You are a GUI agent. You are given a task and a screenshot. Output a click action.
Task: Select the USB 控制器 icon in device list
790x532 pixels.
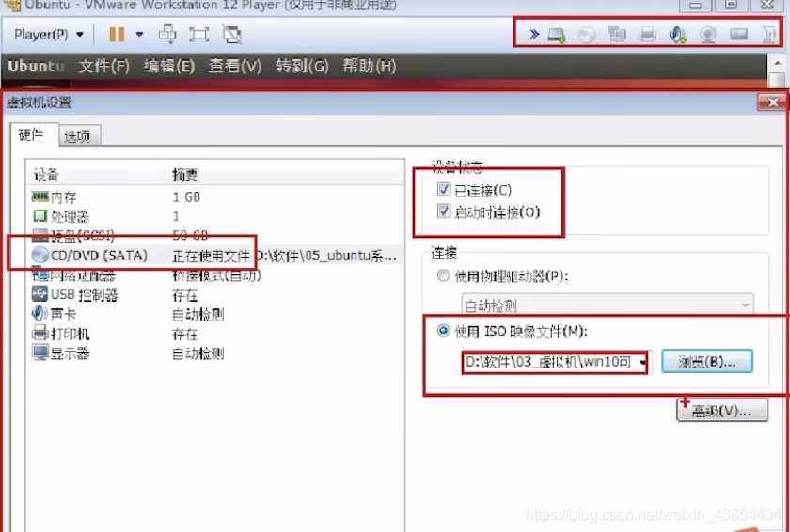pos(39,294)
